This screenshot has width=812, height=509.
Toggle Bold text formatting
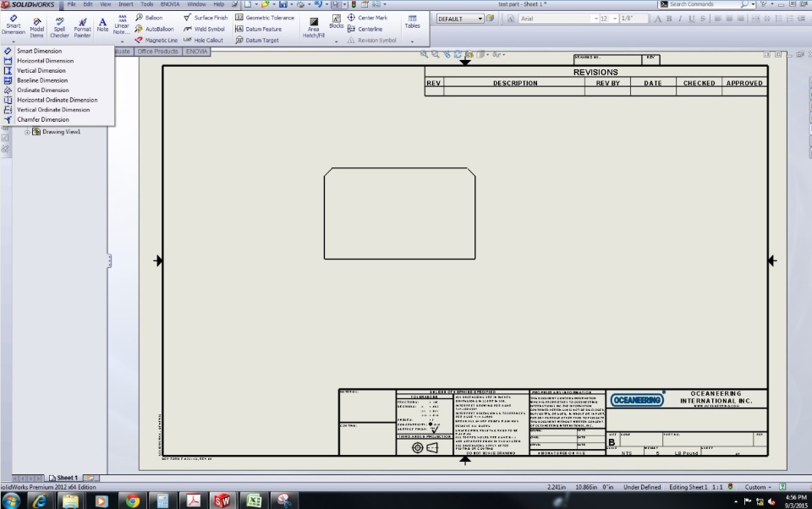pyautogui.click(x=669, y=19)
